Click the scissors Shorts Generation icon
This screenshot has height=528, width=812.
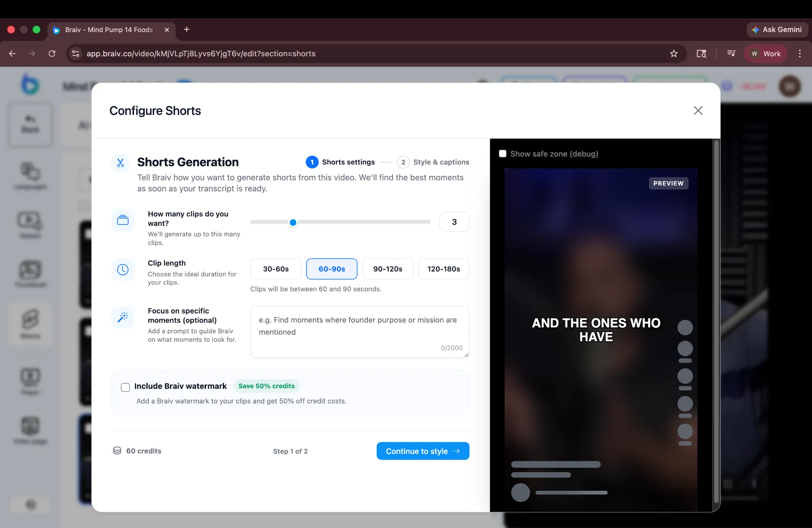point(121,163)
